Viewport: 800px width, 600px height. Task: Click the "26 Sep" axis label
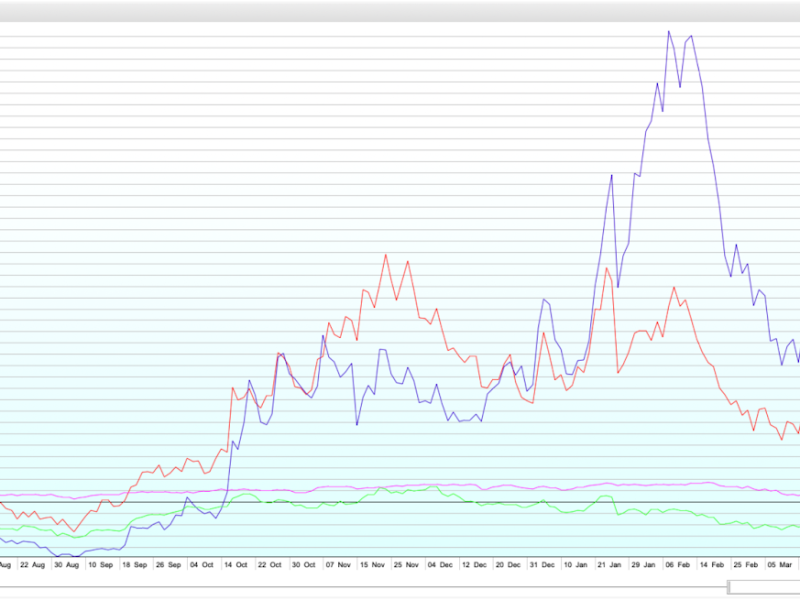point(168,565)
